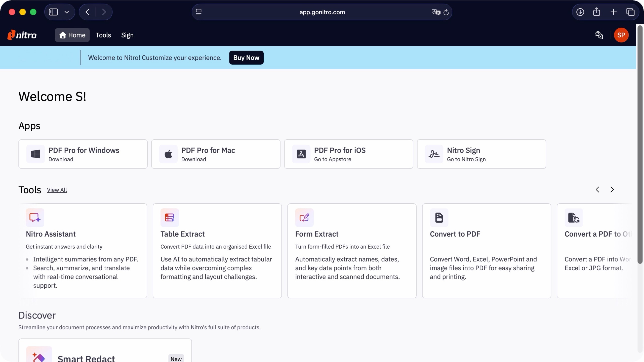The width and height of the screenshot is (644, 362).
Task: Open the Sign menu tab
Action: tap(127, 35)
